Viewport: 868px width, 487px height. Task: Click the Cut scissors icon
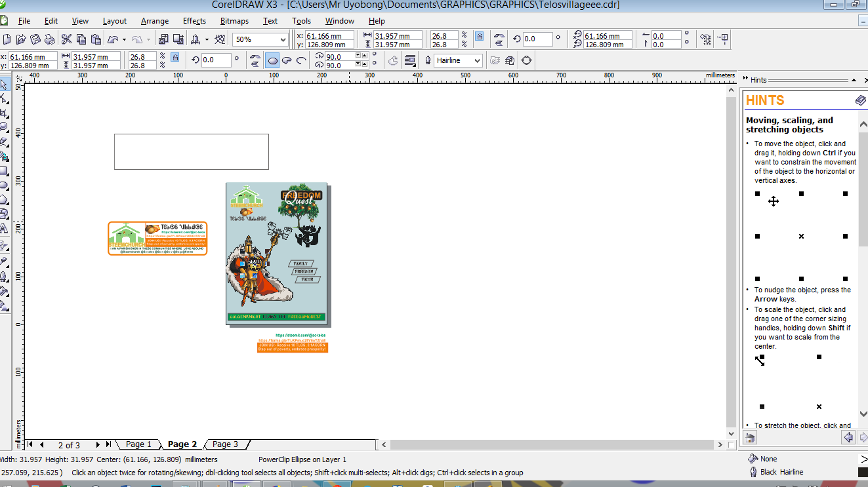pos(66,39)
